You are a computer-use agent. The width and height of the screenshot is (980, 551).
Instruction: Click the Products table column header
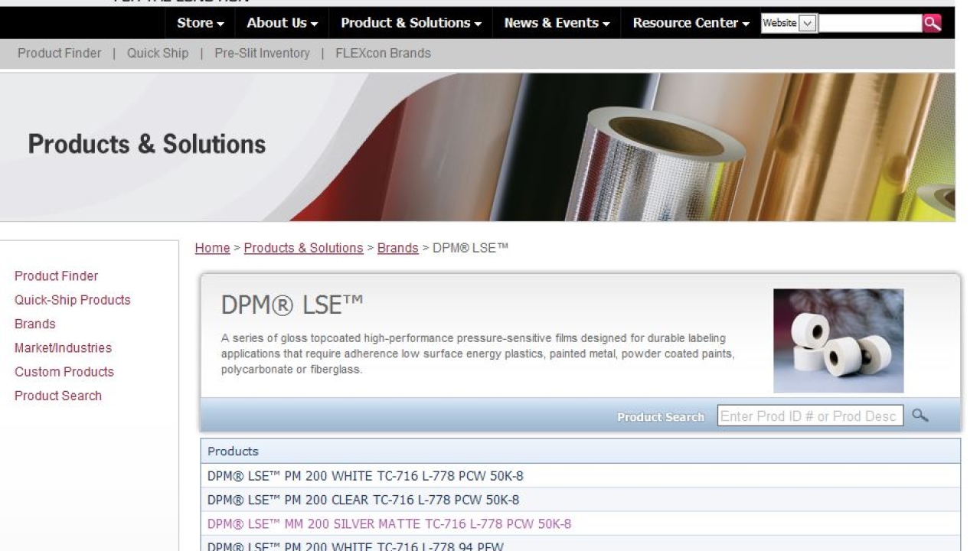pos(580,451)
